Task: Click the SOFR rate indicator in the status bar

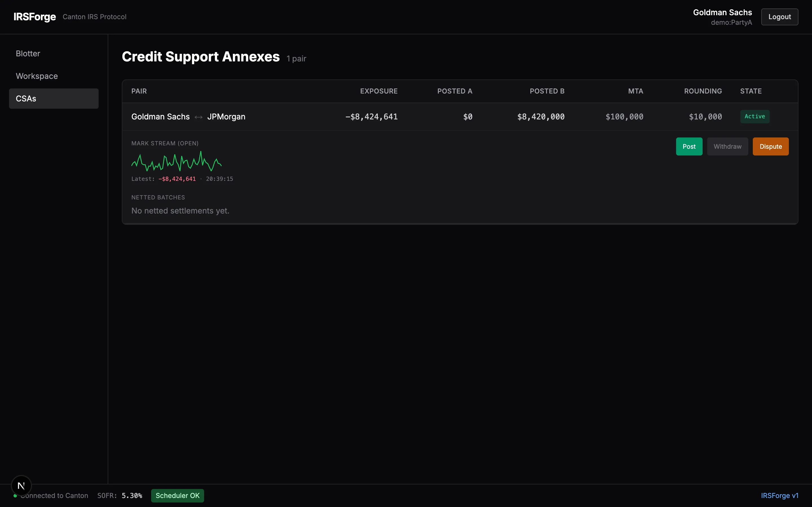Action: 120,496
